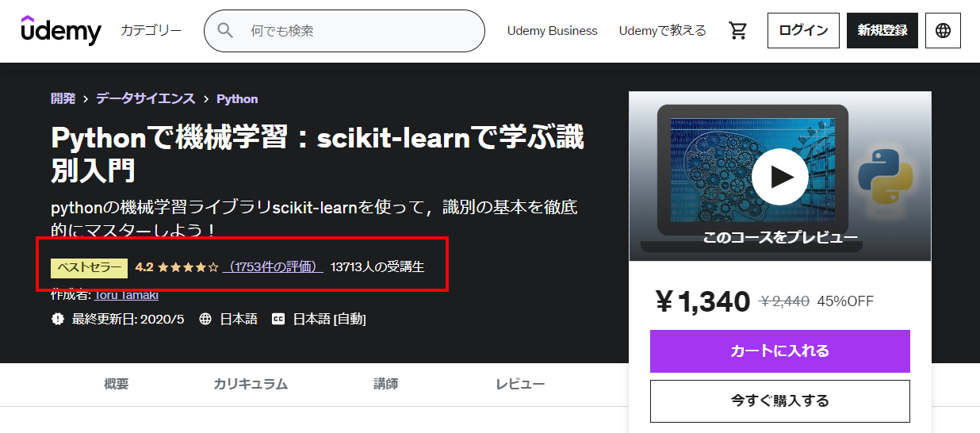Click the search magnifier icon
980x433 pixels.
225,31
